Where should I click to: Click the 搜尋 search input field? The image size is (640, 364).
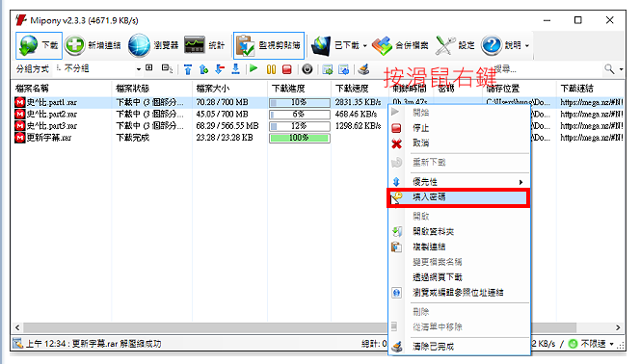click(547, 69)
